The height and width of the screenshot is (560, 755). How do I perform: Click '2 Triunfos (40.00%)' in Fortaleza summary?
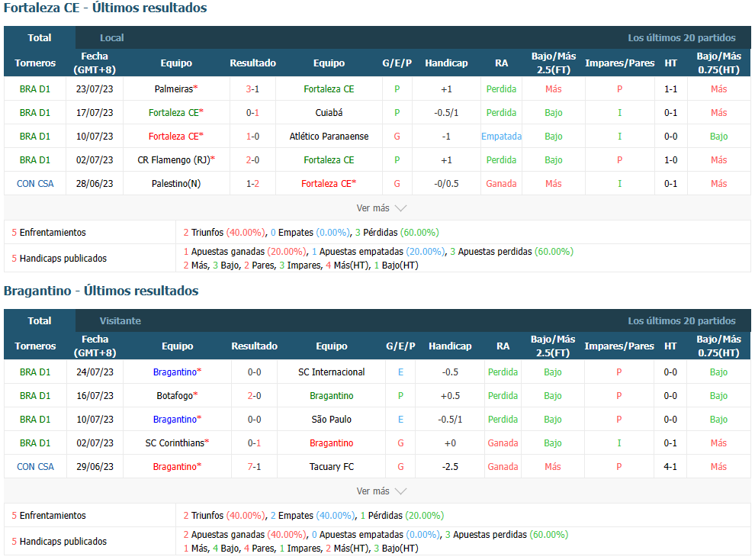point(224,233)
